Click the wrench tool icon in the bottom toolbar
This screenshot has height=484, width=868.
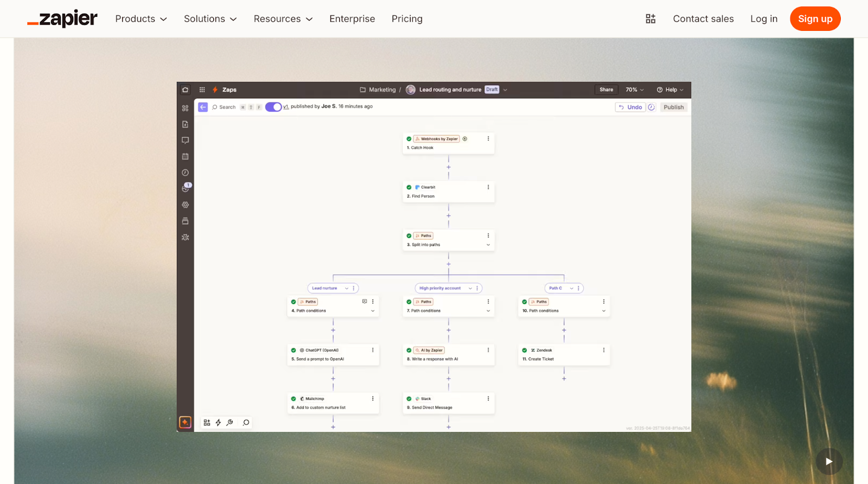230,422
